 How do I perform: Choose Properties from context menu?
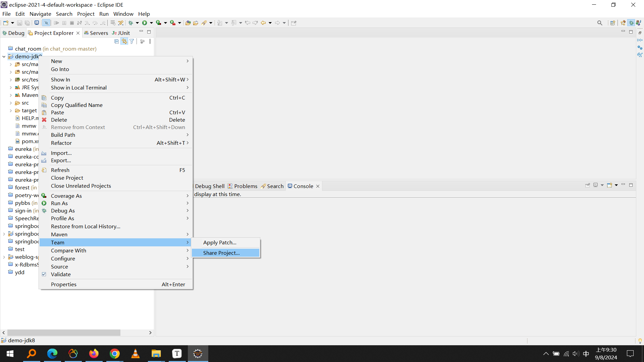[x=116, y=284]
